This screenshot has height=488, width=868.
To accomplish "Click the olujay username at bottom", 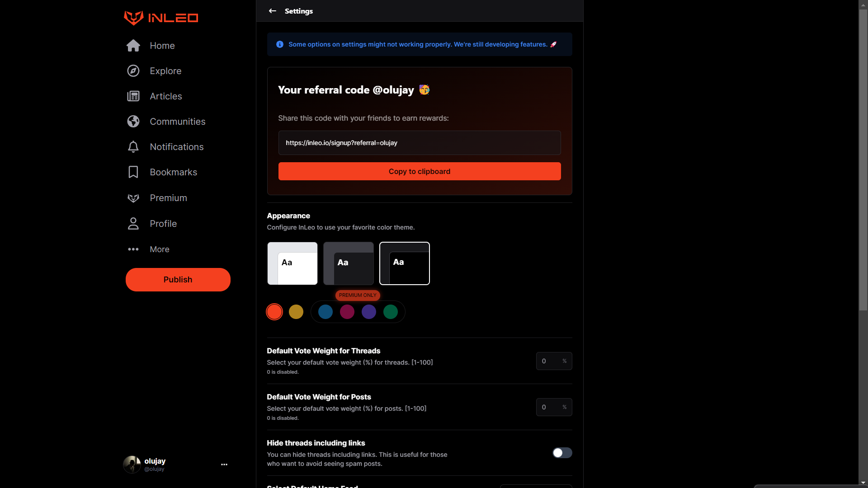I will (155, 461).
